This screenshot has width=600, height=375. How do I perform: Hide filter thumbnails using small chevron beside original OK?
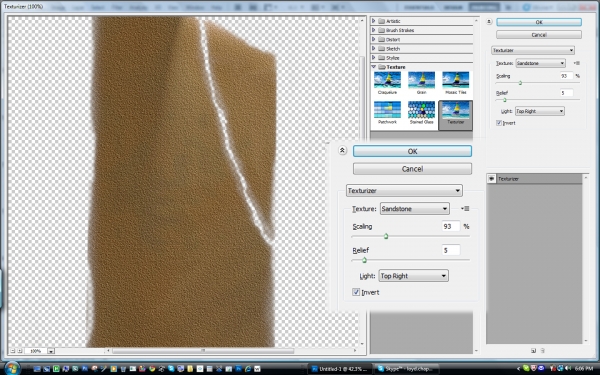click(489, 22)
